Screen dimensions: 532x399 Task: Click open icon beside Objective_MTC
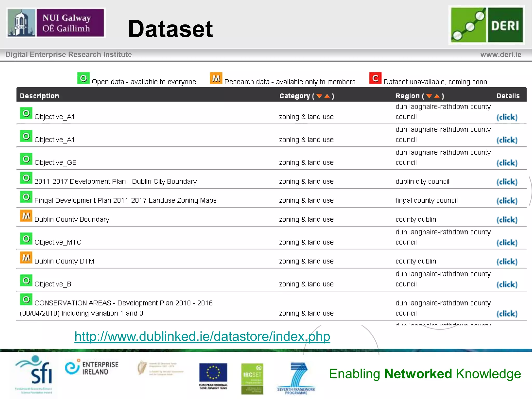[26, 238]
